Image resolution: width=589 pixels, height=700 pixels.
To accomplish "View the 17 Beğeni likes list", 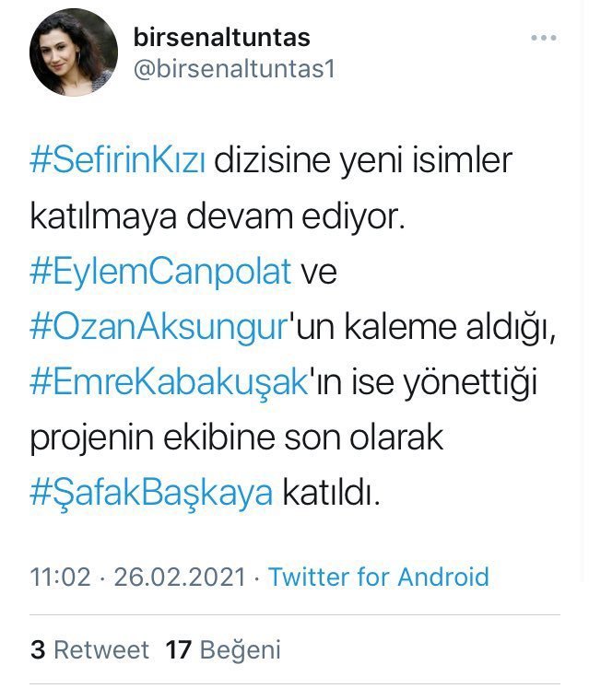I will click(x=222, y=649).
